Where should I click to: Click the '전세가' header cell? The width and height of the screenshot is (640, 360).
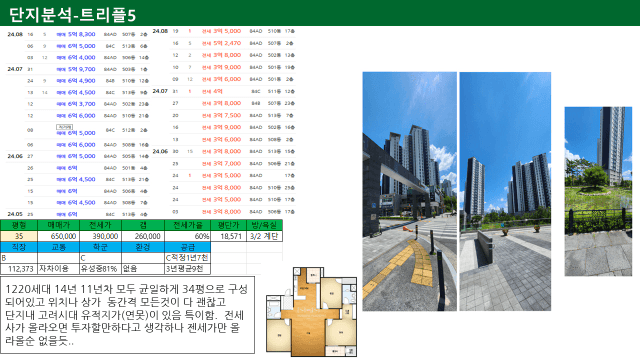[x=100, y=225]
